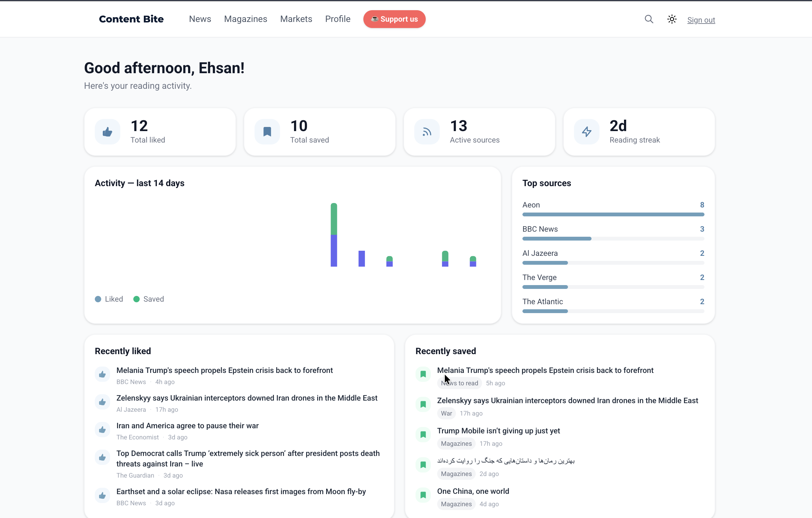The height and width of the screenshot is (518, 812).
Task: Click the RSS Active sources icon
Action: [x=427, y=131]
